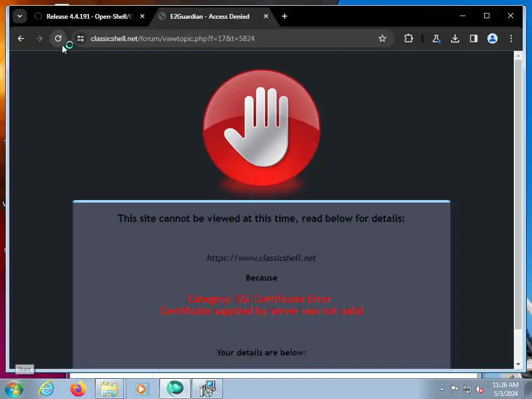View site information icon in address bar
532x399 pixels.
81,38
